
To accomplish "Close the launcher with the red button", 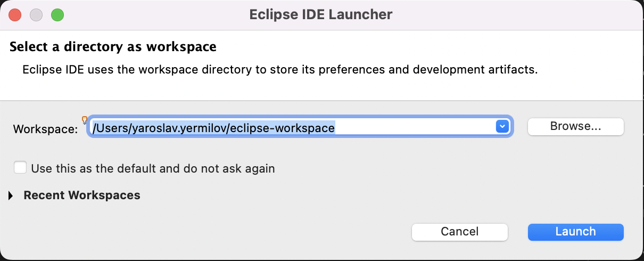I will coord(15,15).
